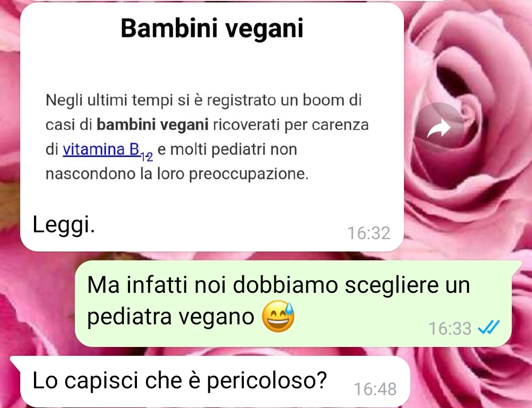This screenshot has height=408, width=532.
Task: Tap the blue double-check read receipt
Action: point(489,327)
